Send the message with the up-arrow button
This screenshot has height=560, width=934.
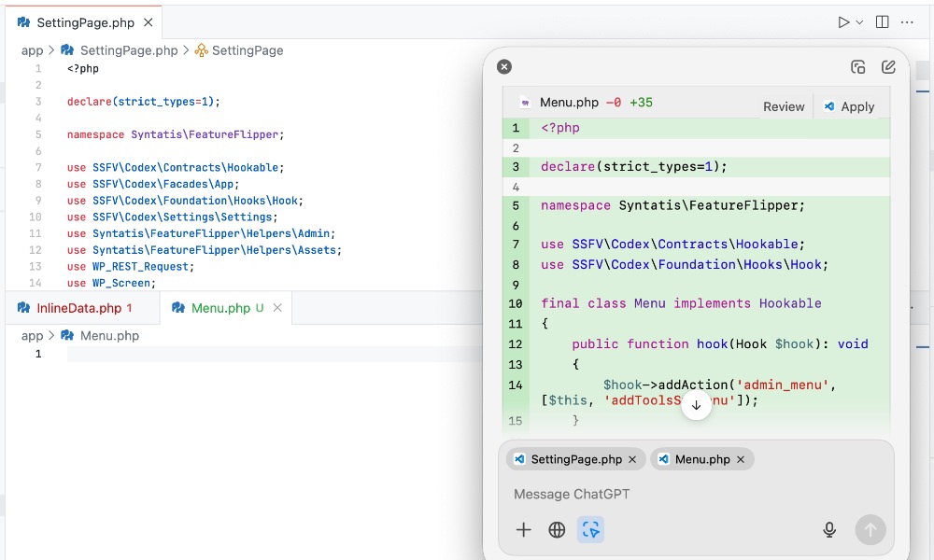(870, 529)
